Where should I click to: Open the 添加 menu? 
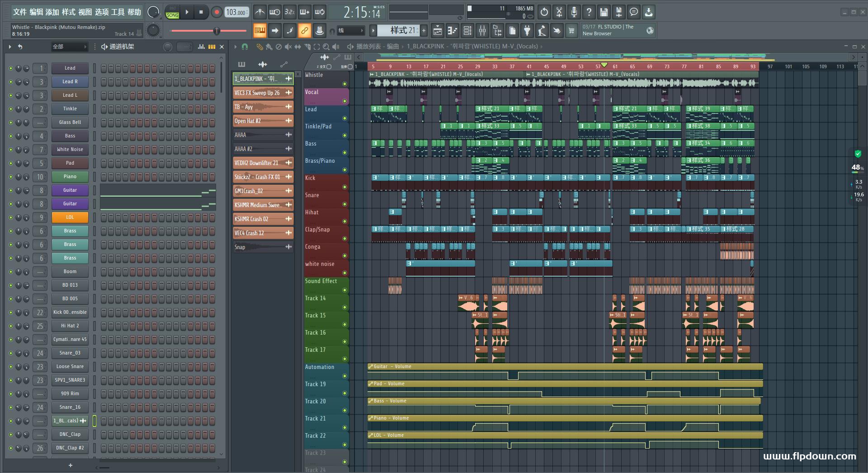tap(52, 12)
